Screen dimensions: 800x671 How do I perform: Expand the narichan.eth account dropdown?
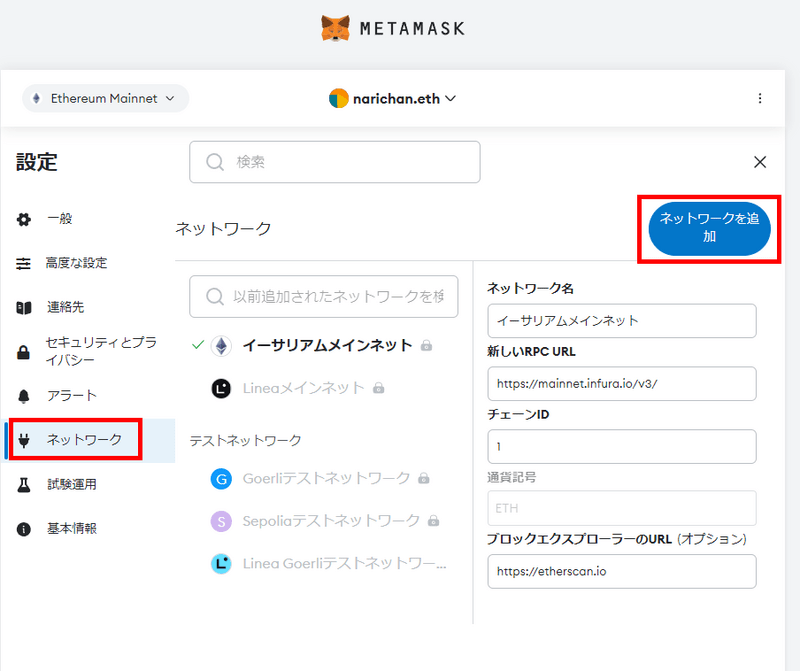tap(392, 98)
